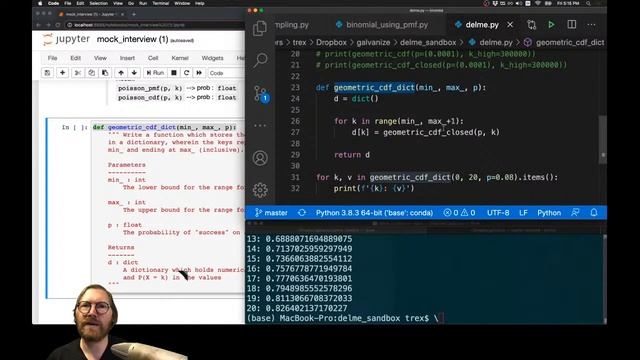Click geometric_cdf_dict symbol in breadcrumb
640x360 pixels.
[569, 42]
